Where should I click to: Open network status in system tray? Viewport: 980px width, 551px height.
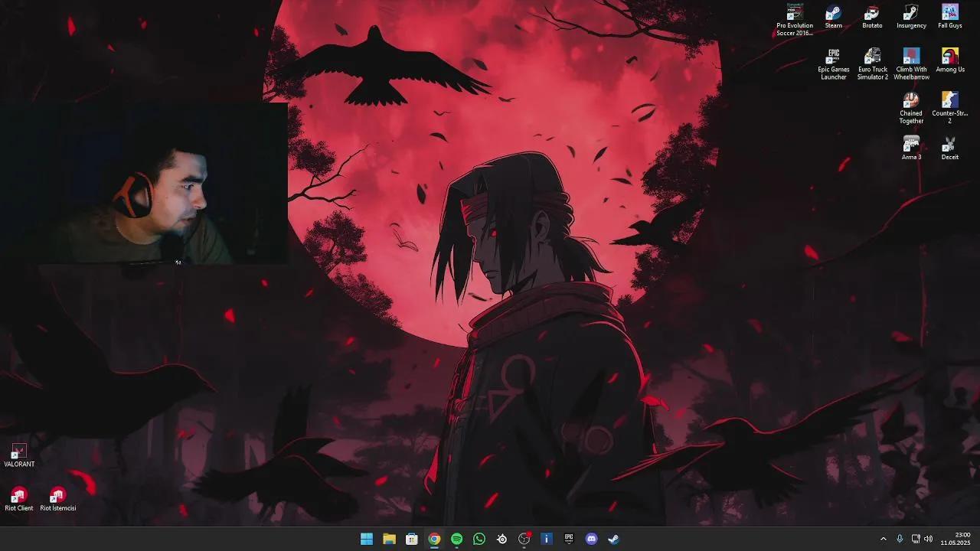pos(916,539)
